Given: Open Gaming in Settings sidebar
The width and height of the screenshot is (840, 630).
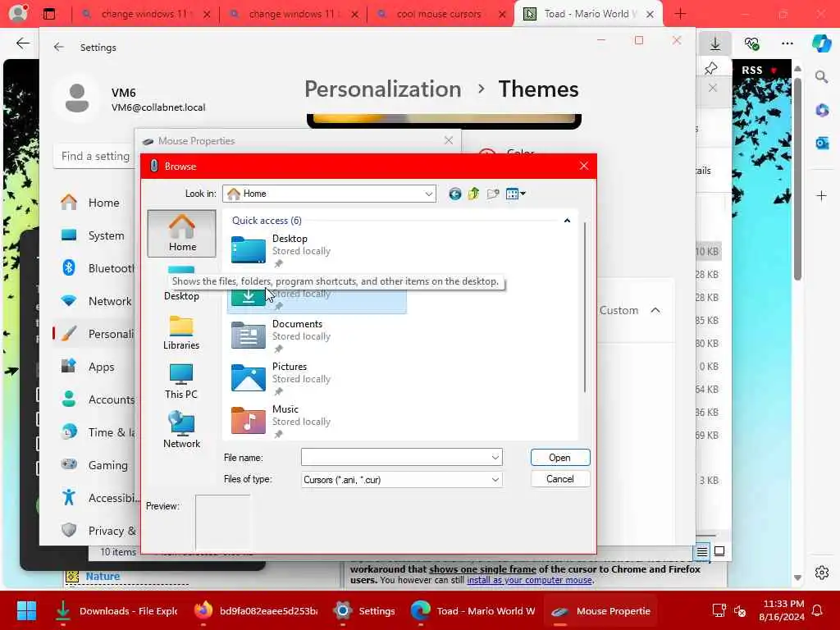Looking at the screenshot, I should [95, 465].
